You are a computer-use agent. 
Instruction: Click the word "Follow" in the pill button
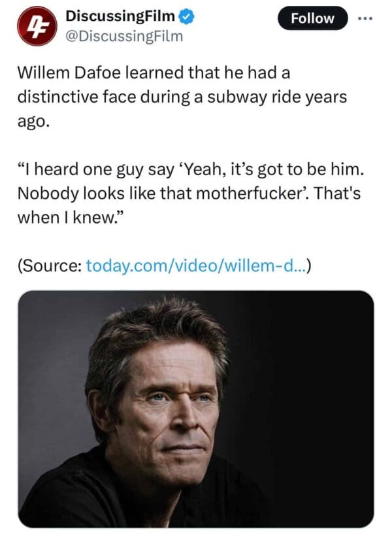pyautogui.click(x=312, y=18)
